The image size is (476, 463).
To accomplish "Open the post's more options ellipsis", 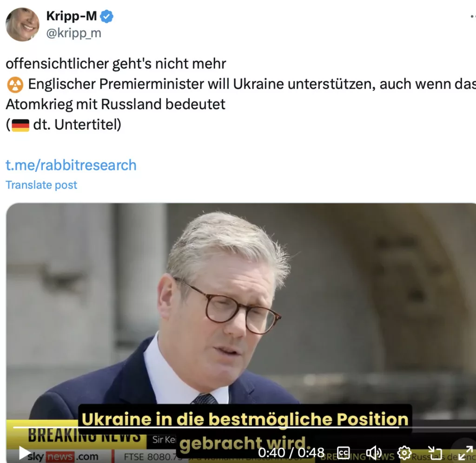I will (473, 16).
